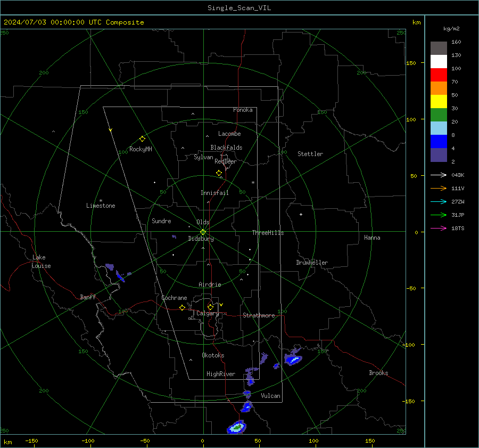The height and width of the screenshot is (448, 479).
Task: Click the Didsbury town label
Action: click(201, 239)
